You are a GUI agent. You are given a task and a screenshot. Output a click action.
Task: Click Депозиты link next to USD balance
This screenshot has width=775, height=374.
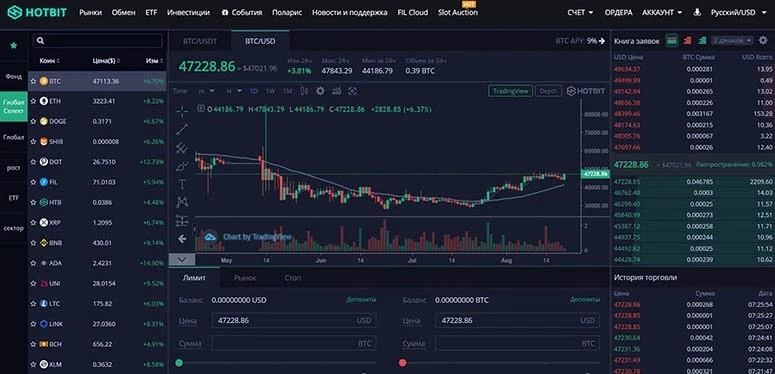click(361, 300)
